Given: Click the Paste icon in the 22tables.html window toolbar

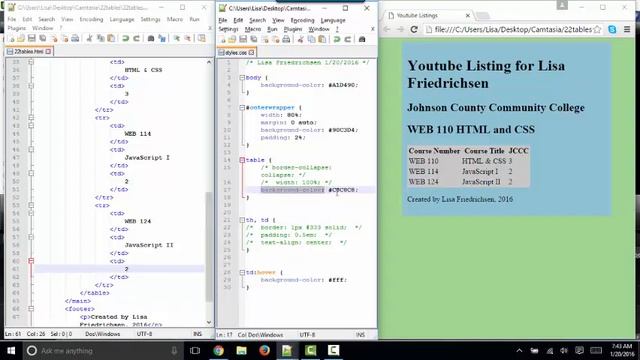Looking at the screenshot, I should coord(111,39).
